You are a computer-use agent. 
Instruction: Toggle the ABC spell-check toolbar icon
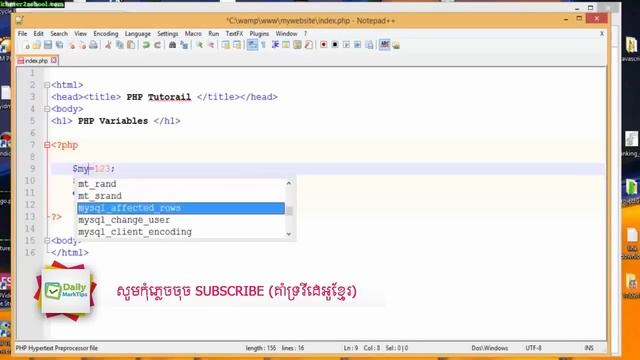pyautogui.click(x=384, y=44)
